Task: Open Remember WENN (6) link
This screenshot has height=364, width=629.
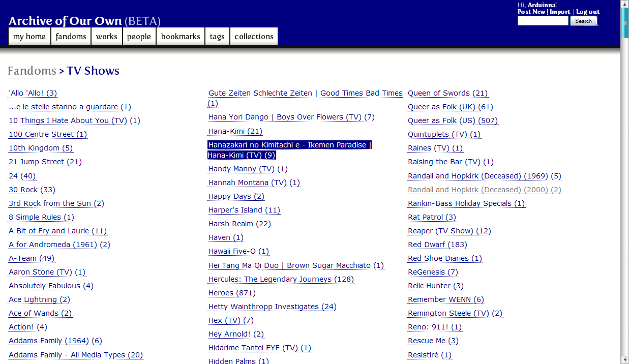Action: tap(446, 299)
